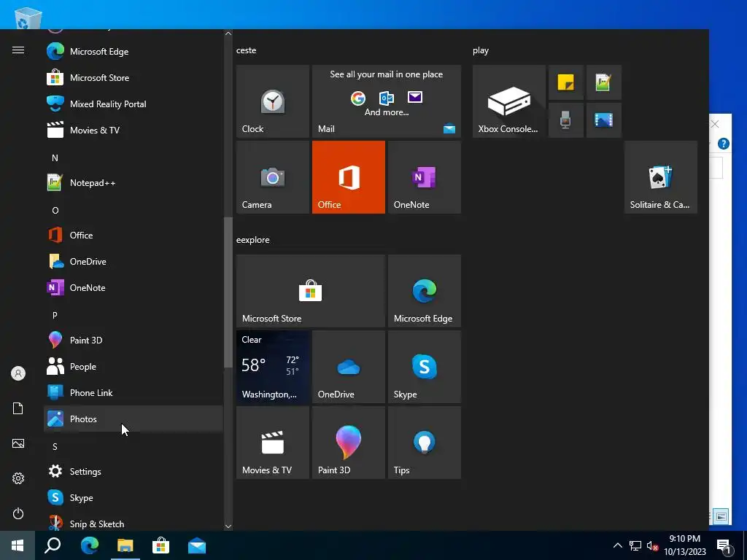Open Settings gear in Start sidebar
Screen dimensions: 747x560
(x=18, y=478)
